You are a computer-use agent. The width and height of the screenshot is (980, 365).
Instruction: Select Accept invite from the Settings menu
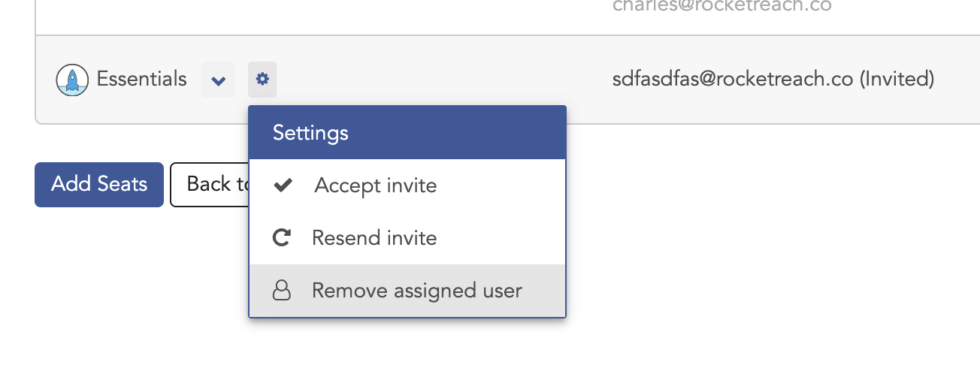pyautogui.click(x=407, y=186)
